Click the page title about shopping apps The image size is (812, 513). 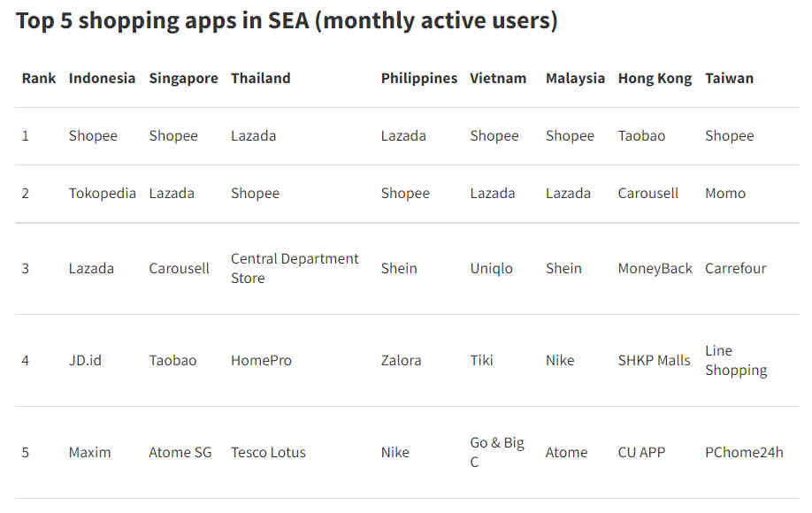[287, 20]
